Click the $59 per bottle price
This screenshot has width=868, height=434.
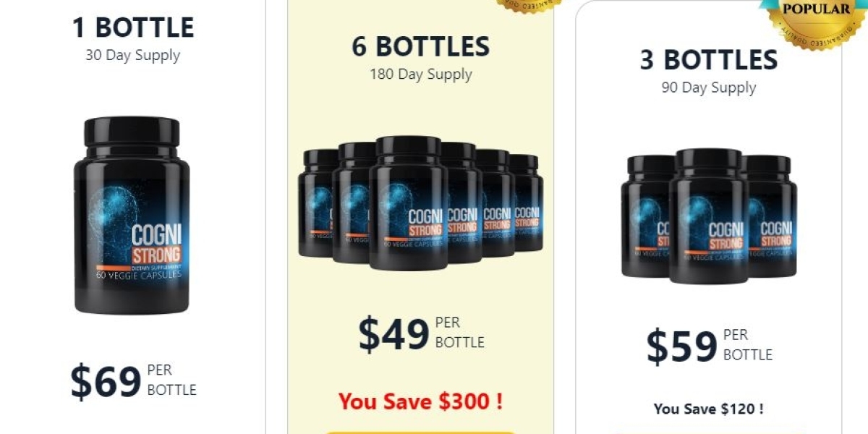point(709,346)
